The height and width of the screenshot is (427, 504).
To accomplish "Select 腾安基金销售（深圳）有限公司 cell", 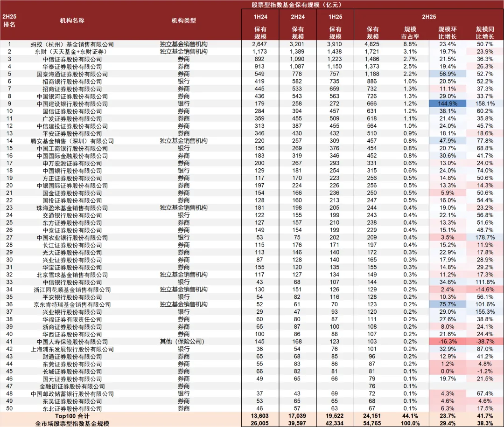I will [x=72, y=141].
